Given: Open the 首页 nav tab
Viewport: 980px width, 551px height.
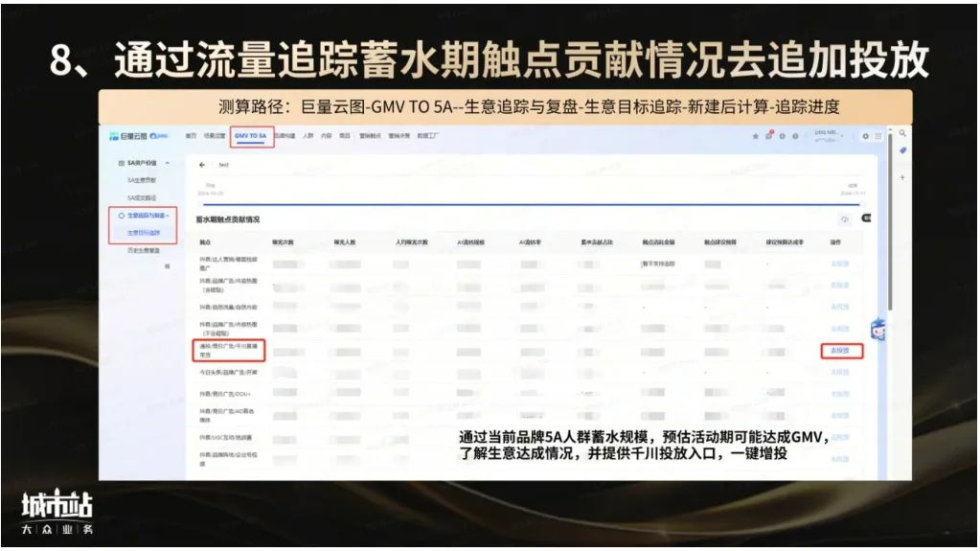Looking at the screenshot, I should [191, 136].
